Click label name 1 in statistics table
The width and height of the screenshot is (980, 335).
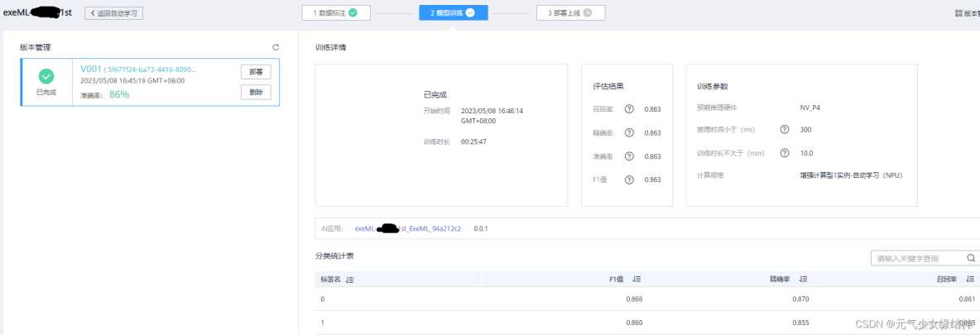coord(323,323)
